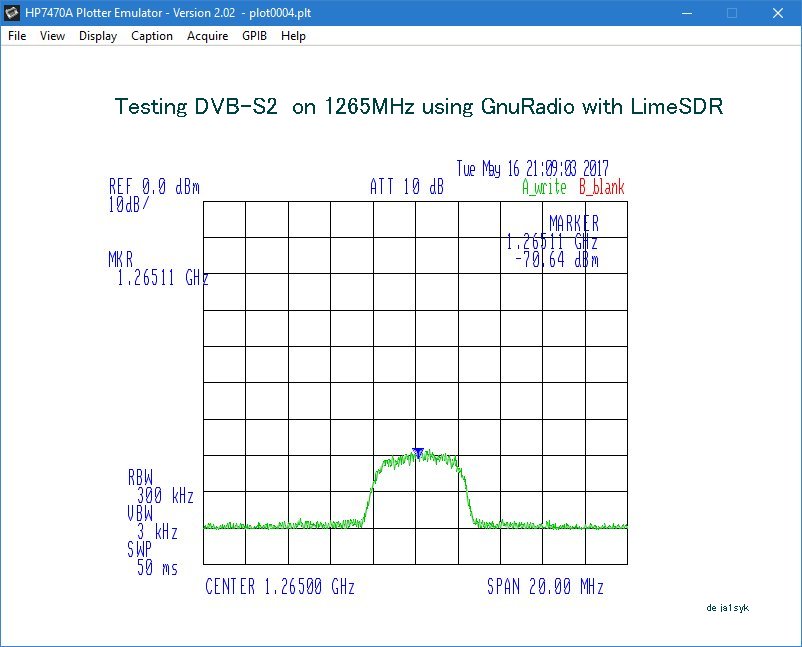The height and width of the screenshot is (647, 802).
Task: Open the View menu
Action: point(53,36)
